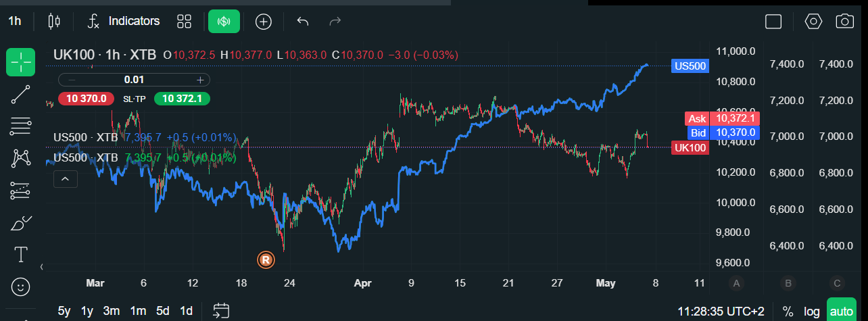
Task: Select the brush drawing tool
Action: point(21,222)
